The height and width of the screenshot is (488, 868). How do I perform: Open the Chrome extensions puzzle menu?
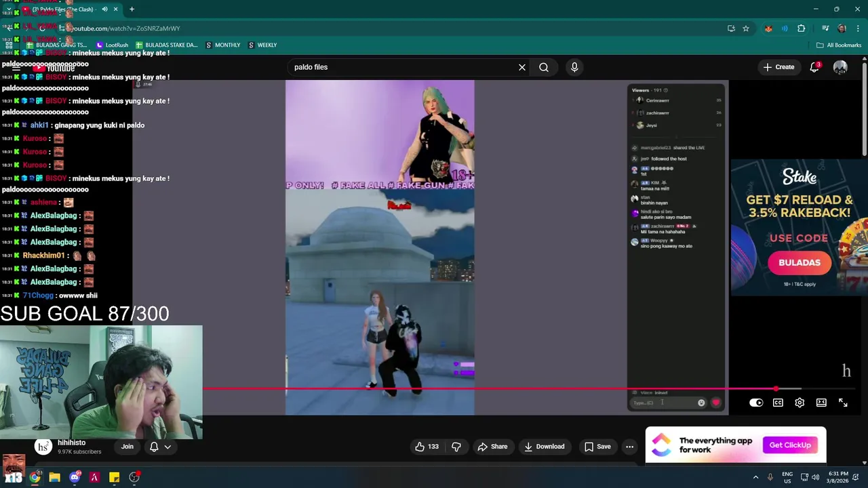801,28
